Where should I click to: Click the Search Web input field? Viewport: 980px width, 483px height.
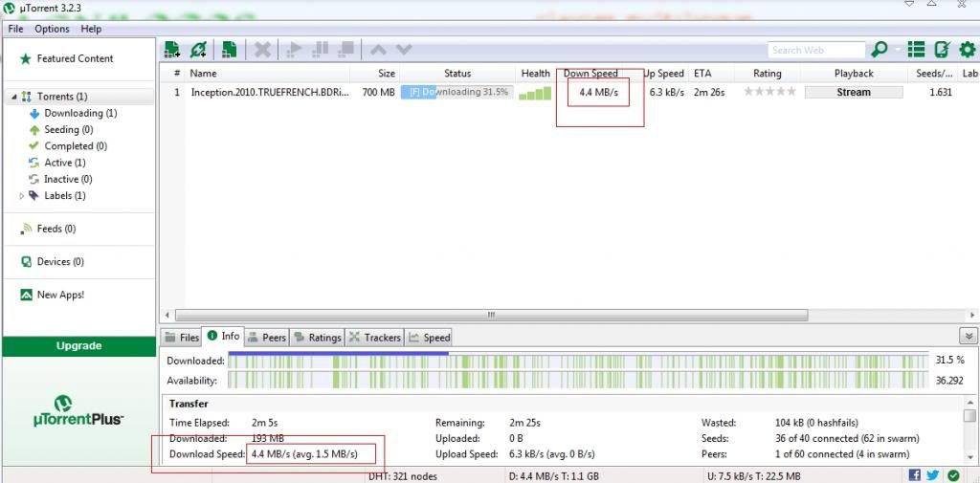click(x=815, y=50)
